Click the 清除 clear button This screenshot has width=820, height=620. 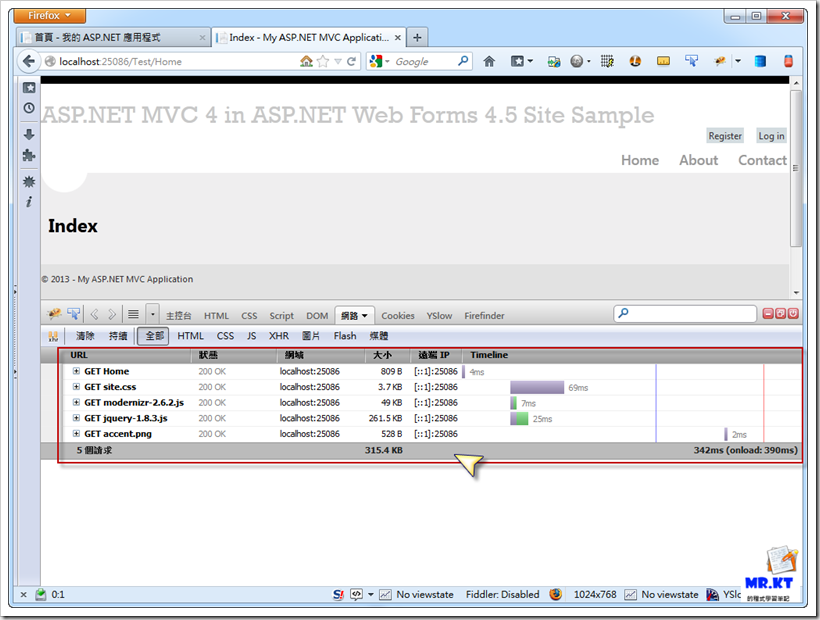(x=85, y=336)
